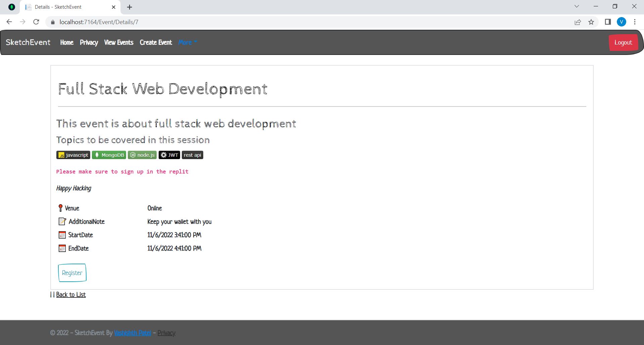The image size is (644, 345).
Task: Click the Venue value 'Online'
Action: tap(155, 208)
